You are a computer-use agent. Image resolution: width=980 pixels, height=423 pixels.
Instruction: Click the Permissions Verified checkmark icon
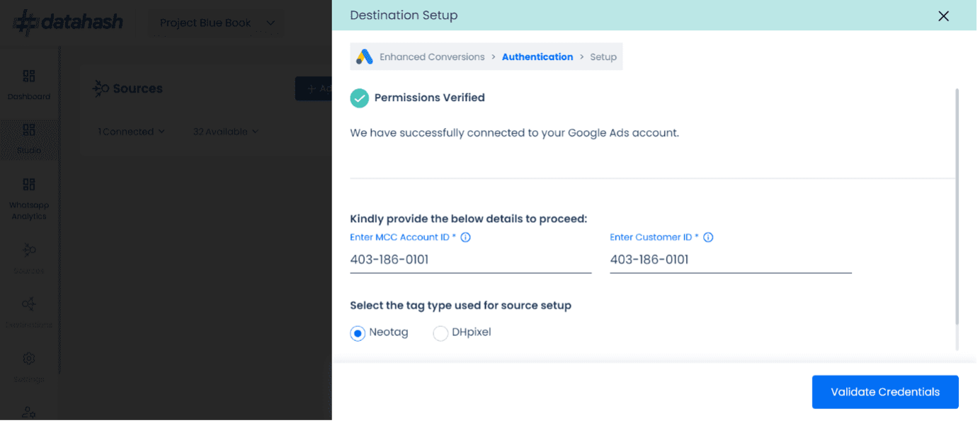pos(360,98)
